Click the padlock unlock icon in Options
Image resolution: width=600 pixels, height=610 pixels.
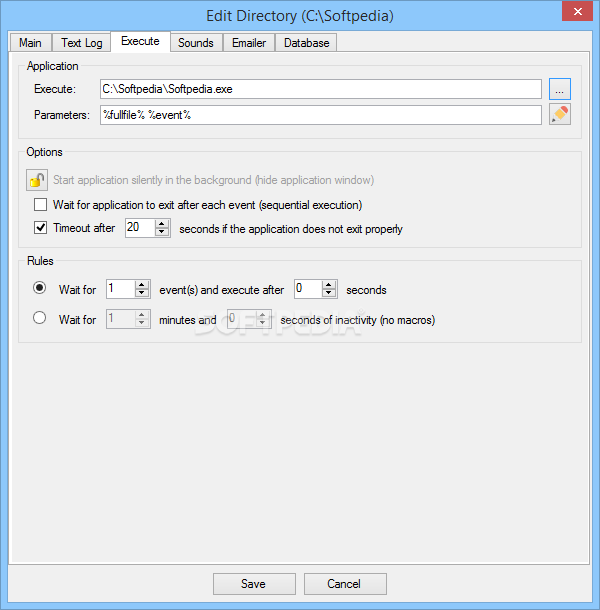click(37, 180)
